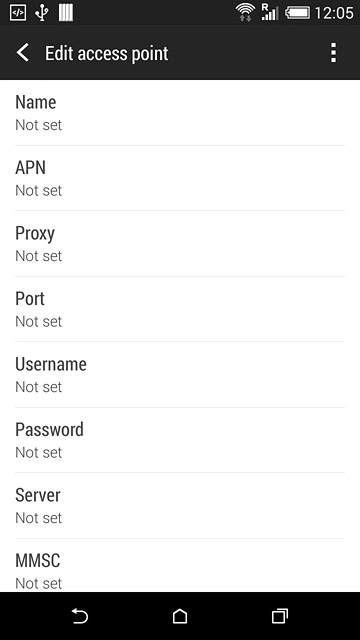Tap the Edit access point title
This screenshot has width=360, height=640.
[107, 53]
